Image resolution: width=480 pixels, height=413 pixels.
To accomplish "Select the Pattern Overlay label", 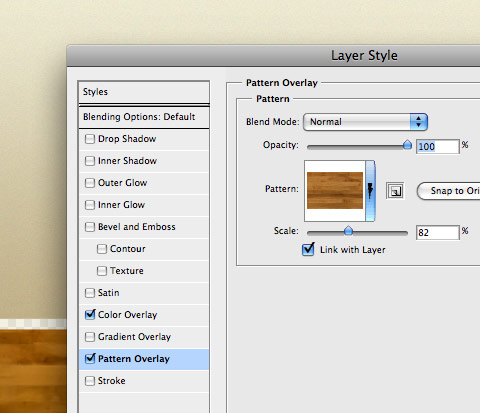I will click(x=134, y=359).
